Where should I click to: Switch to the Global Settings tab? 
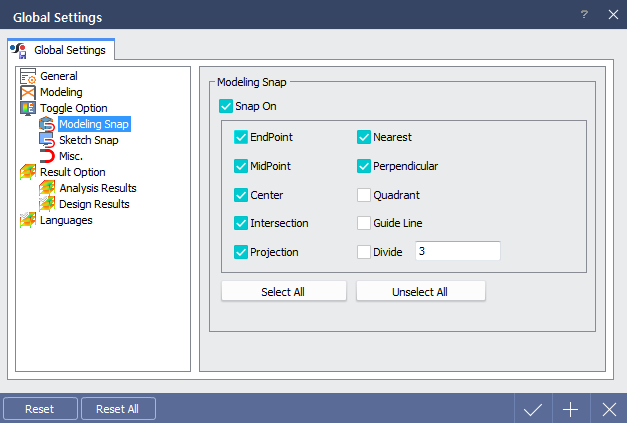62,49
